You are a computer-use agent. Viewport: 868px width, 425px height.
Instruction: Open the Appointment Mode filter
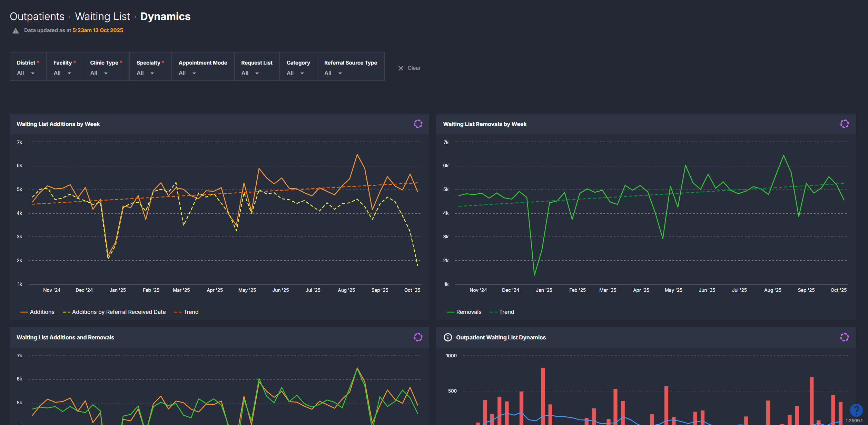(x=187, y=73)
